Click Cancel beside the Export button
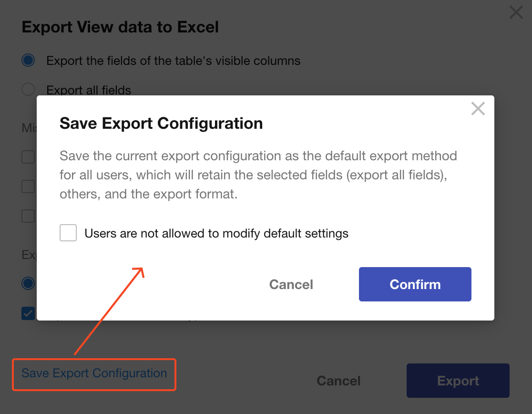Screen dimensions: 532x414 tap(338, 381)
